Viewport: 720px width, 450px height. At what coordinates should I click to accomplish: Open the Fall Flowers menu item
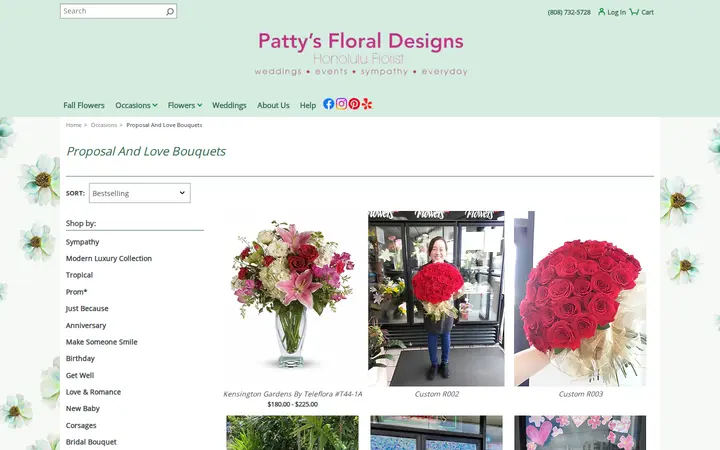click(x=84, y=105)
